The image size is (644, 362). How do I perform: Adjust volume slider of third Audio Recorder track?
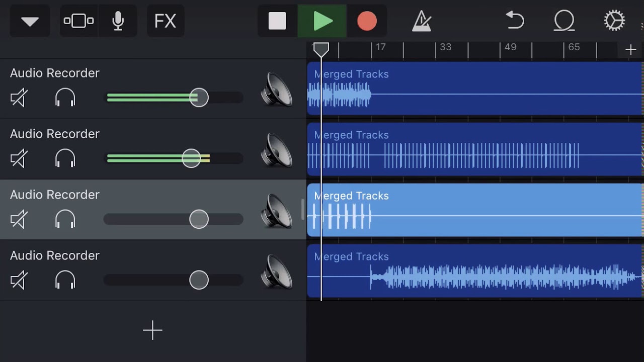174,219
